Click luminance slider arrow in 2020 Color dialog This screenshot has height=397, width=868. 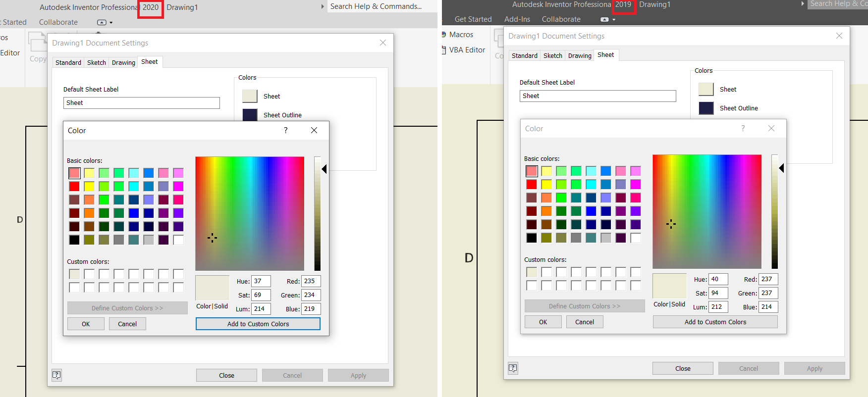324,169
